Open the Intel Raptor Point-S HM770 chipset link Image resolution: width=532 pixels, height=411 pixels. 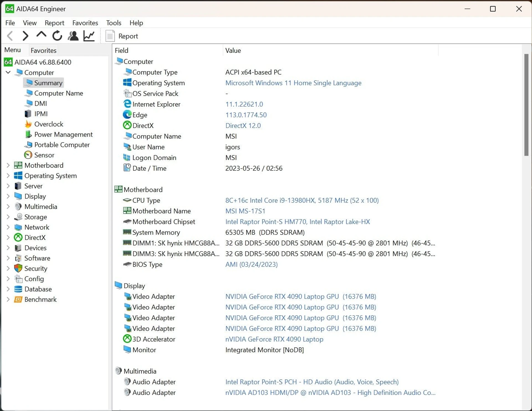coord(298,221)
